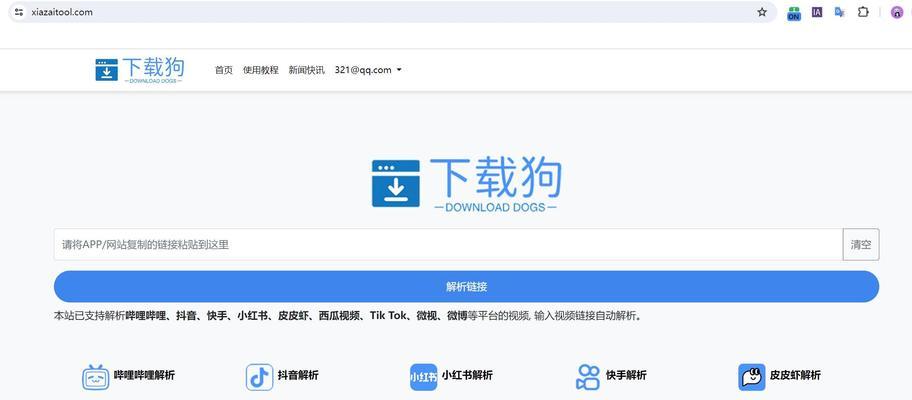Click the site info icon beside URL

(19, 12)
